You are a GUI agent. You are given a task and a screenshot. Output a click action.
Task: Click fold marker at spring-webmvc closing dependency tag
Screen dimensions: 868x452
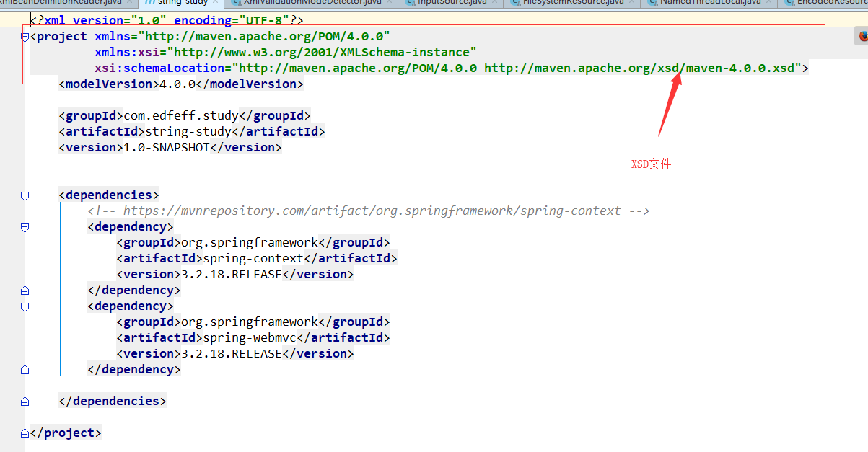[x=25, y=369]
